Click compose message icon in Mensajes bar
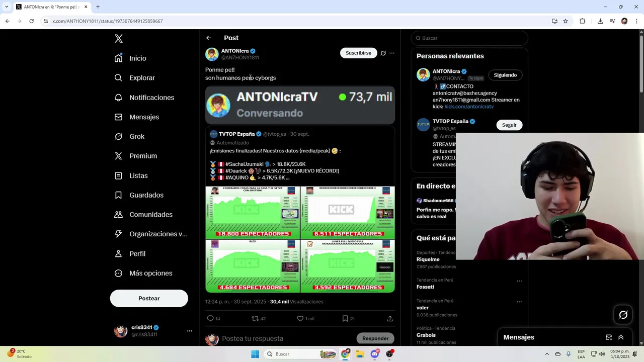 click(609, 337)
